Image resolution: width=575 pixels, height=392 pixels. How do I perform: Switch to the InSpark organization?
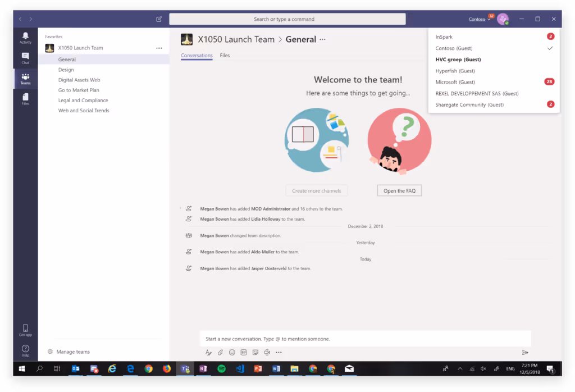tap(494, 37)
